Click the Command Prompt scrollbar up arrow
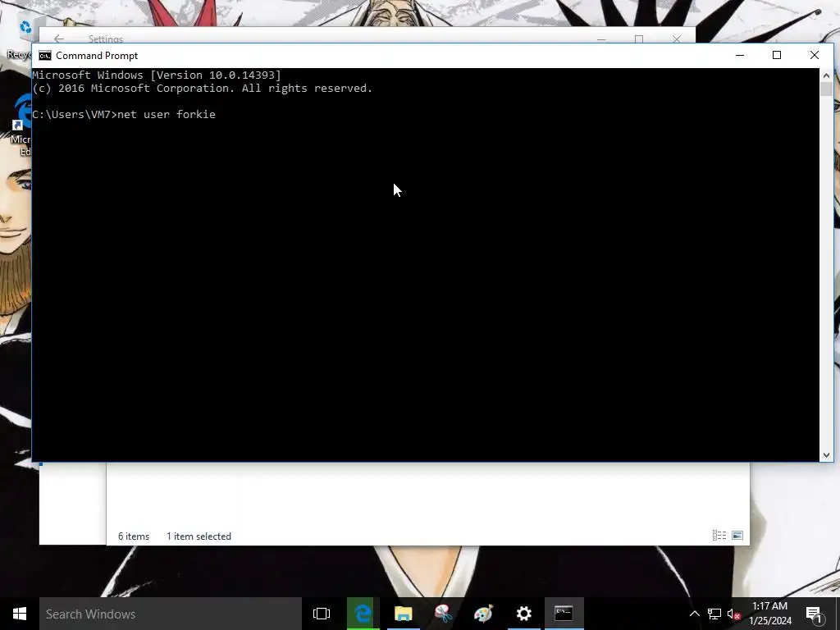 [x=826, y=75]
